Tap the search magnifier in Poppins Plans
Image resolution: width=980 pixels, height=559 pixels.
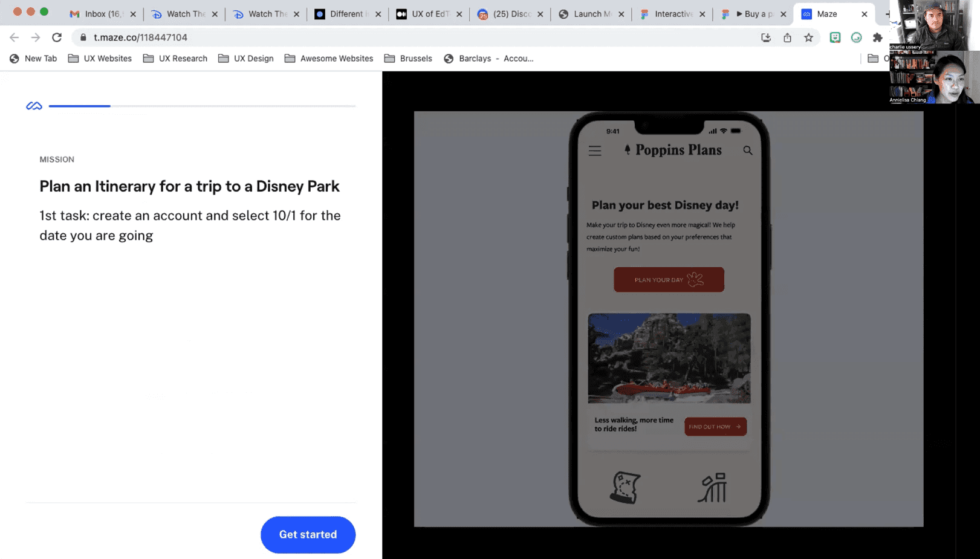(x=748, y=150)
